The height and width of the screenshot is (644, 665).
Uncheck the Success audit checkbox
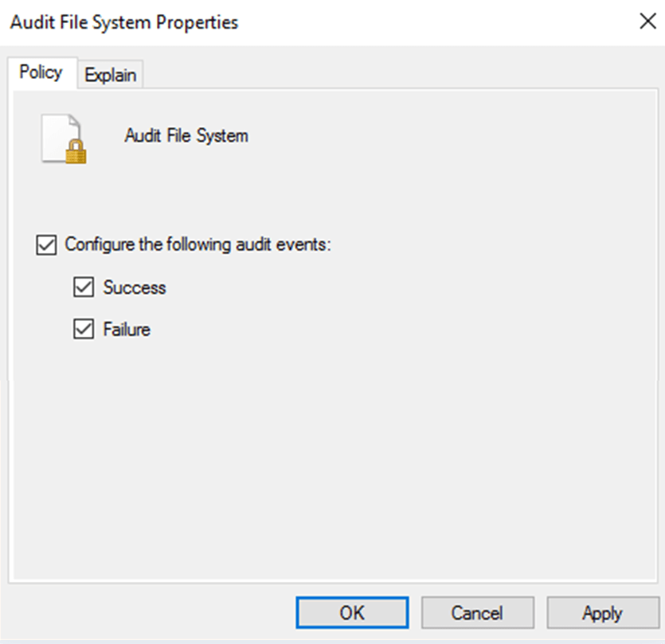[83, 287]
